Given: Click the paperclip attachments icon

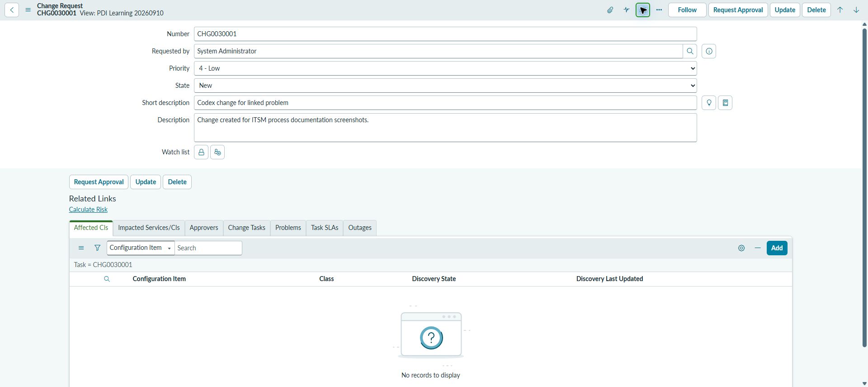Looking at the screenshot, I should (x=610, y=10).
